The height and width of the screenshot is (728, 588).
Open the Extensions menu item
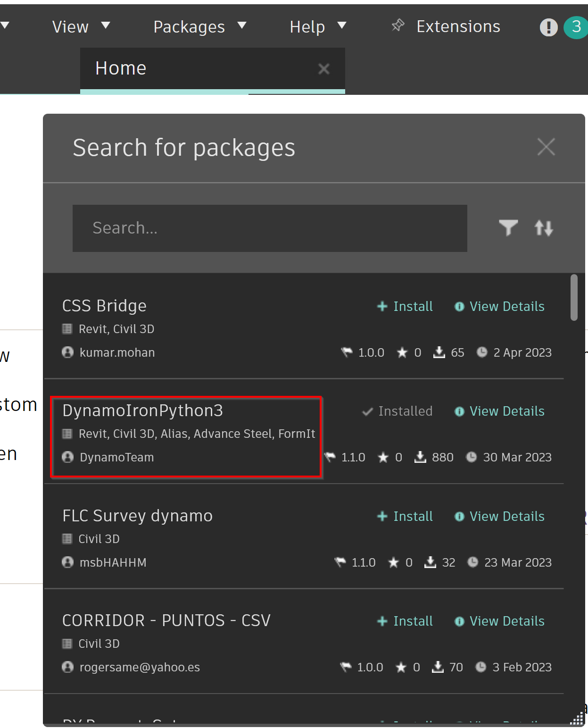pyautogui.click(x=457, y=27)
